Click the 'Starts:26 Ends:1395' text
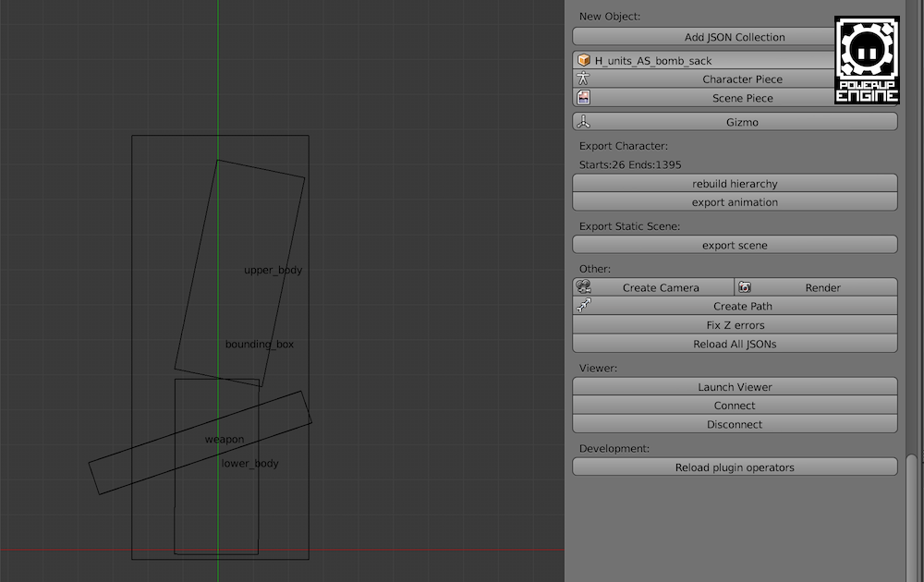The width and height of the screenshot is (924, 582). coord(630,164)
